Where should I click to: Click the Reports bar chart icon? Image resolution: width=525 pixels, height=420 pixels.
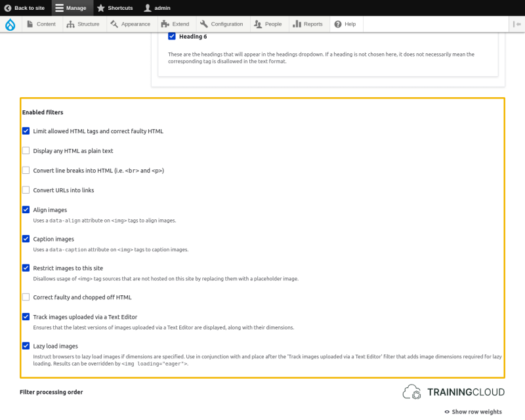(297, 24)
